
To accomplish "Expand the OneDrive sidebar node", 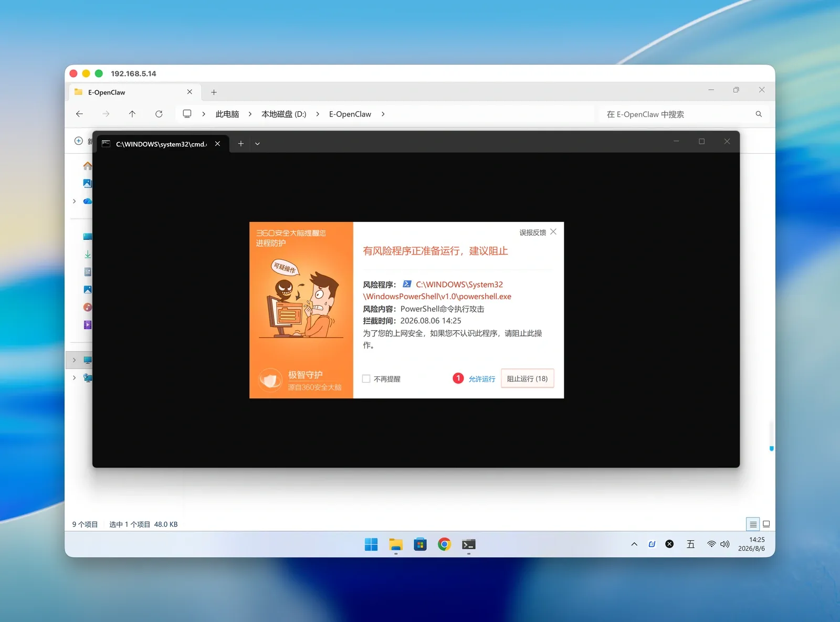I will tap(75, 201).
